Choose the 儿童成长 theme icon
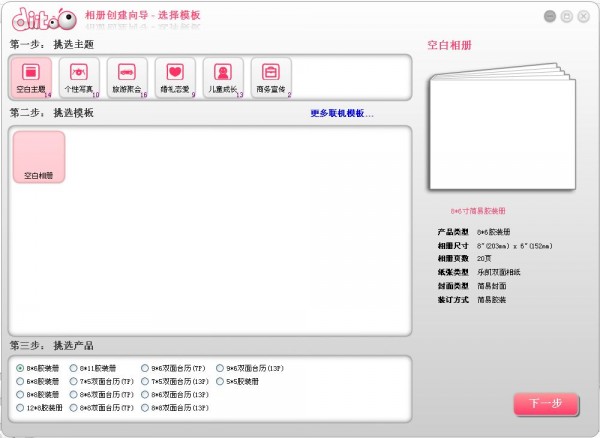The width and height of the screenshot is (600, 438). [223, 73]
